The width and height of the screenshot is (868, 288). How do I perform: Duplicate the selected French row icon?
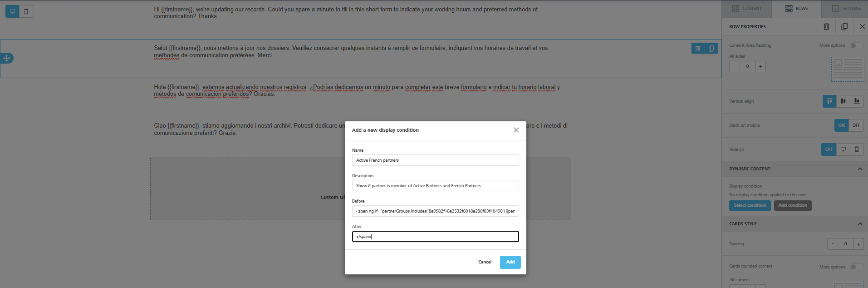(x=711, y=48)
